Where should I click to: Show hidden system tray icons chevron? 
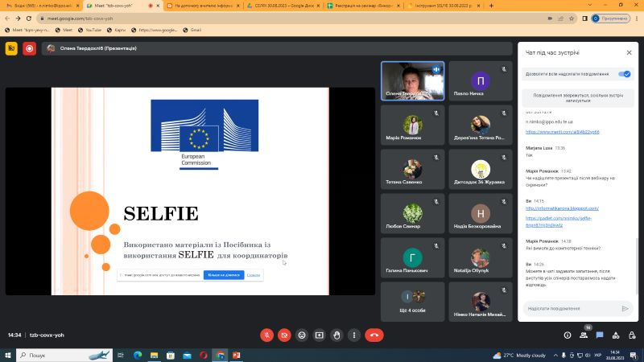pyautogui.click(x=555, y=356)
